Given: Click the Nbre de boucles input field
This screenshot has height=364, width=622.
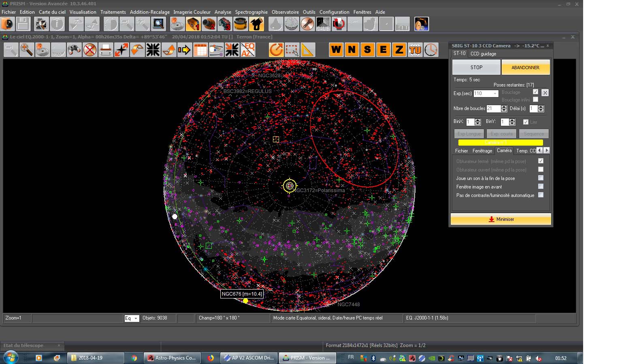Looking at the screenshot, I should (x=493, y=108).
